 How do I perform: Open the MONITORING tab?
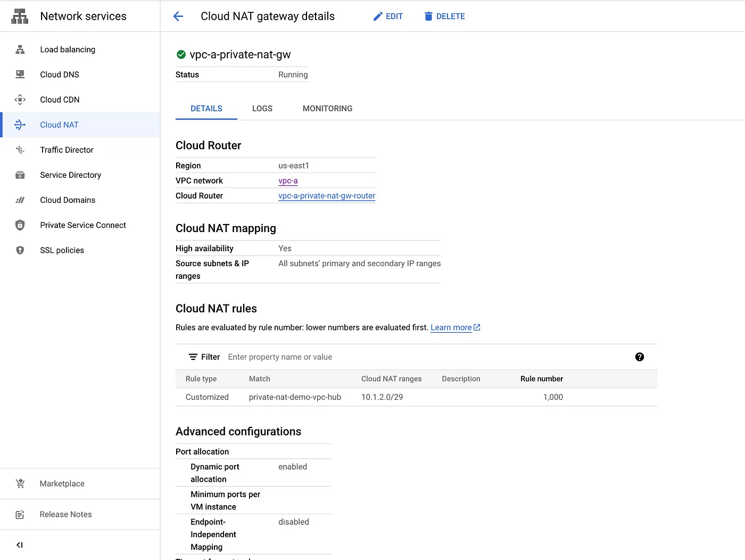(x=327, y=109)
